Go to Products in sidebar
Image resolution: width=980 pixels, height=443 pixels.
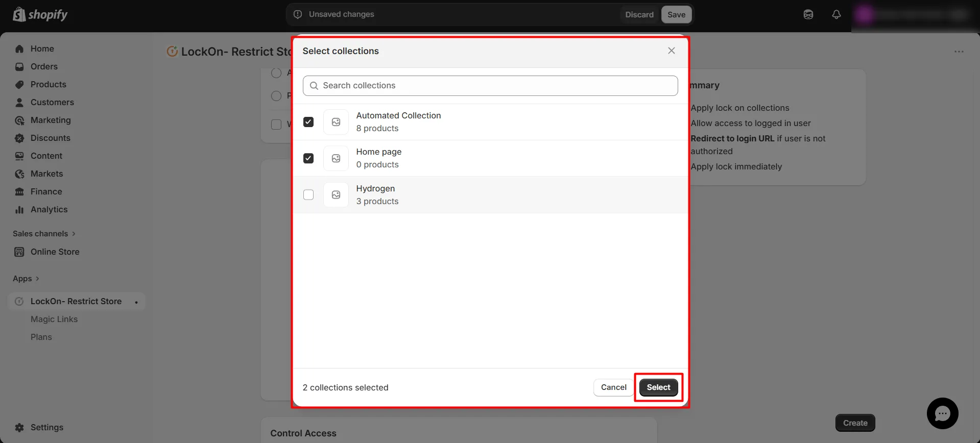pyautogui.click(x=48, y=84)
